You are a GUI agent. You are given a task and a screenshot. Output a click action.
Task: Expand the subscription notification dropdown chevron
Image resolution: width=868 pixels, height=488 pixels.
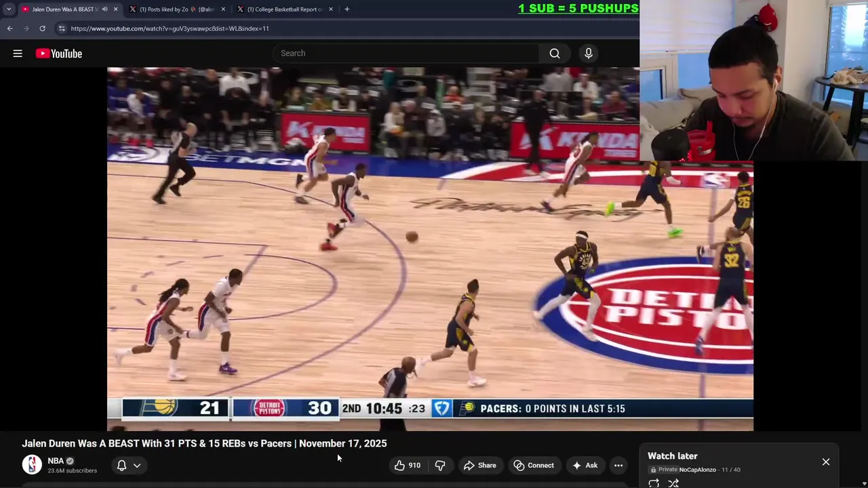click(137, 466)
